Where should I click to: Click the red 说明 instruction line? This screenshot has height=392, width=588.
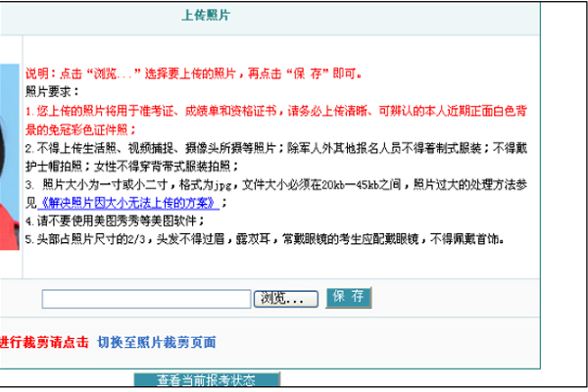(x=196, y=73)
